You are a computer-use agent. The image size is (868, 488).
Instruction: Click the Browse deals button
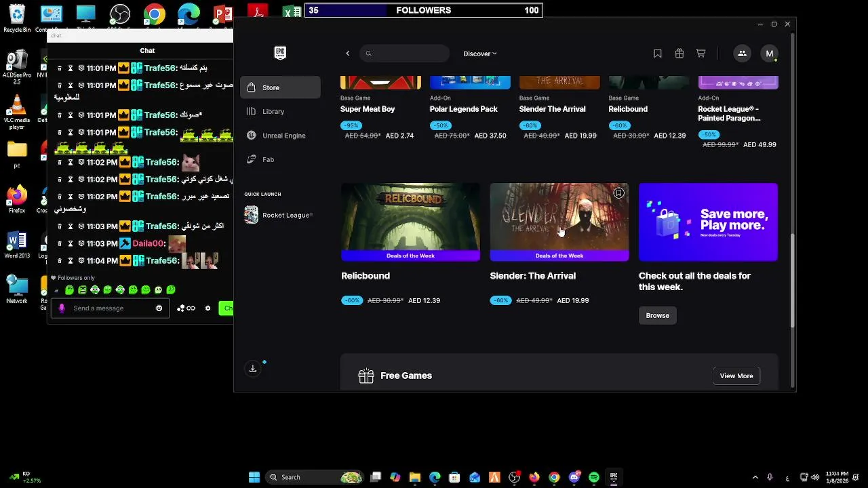click(658, 315)
